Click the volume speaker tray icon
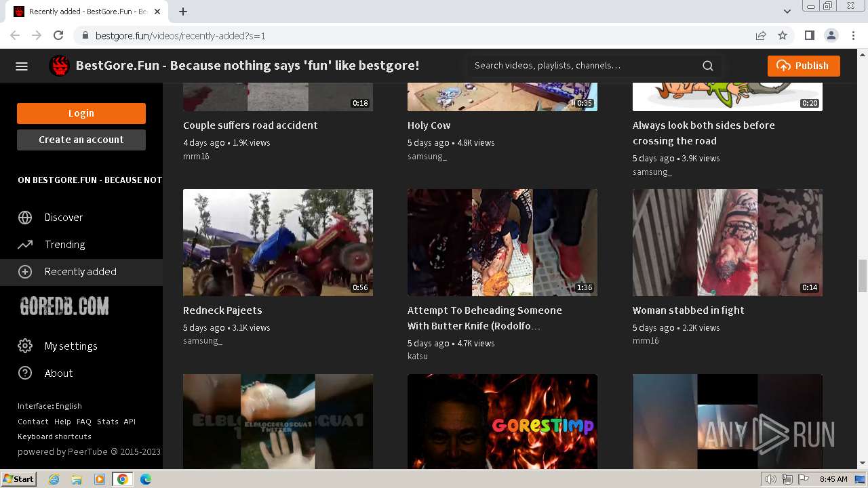This screenshot has width=868, height=488. pyautogui.click(x=771, y=479)
